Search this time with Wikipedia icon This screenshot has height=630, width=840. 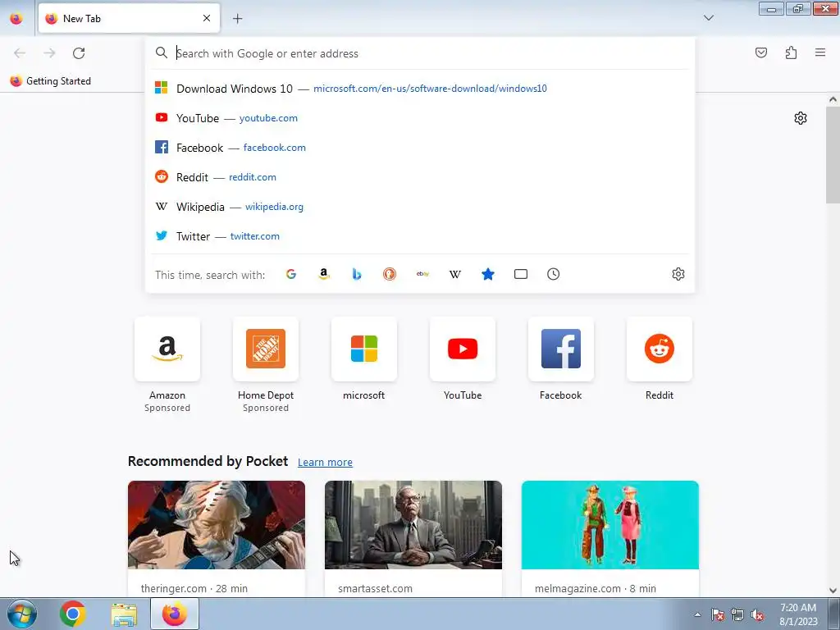point(454,274)
